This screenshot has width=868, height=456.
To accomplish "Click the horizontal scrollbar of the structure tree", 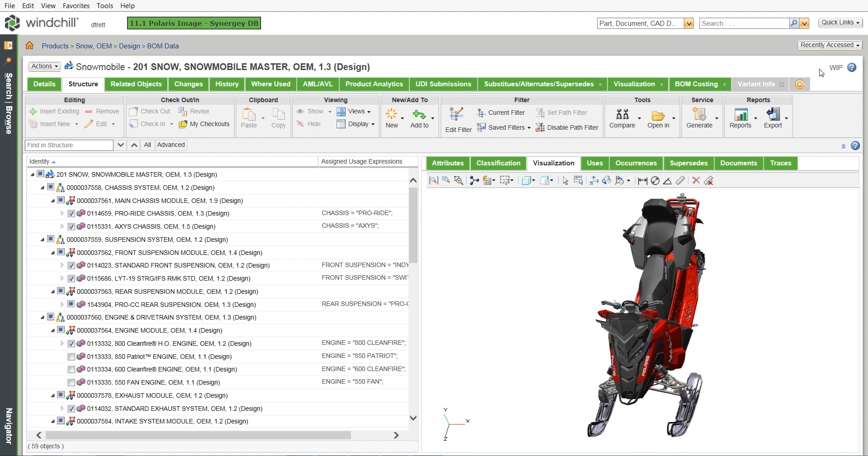I will (x=198, y=435).
